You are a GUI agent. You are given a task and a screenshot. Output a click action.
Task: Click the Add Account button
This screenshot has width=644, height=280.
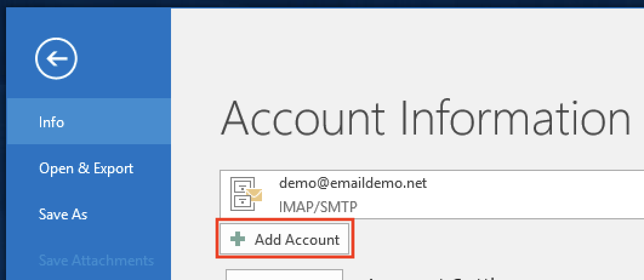284,239
